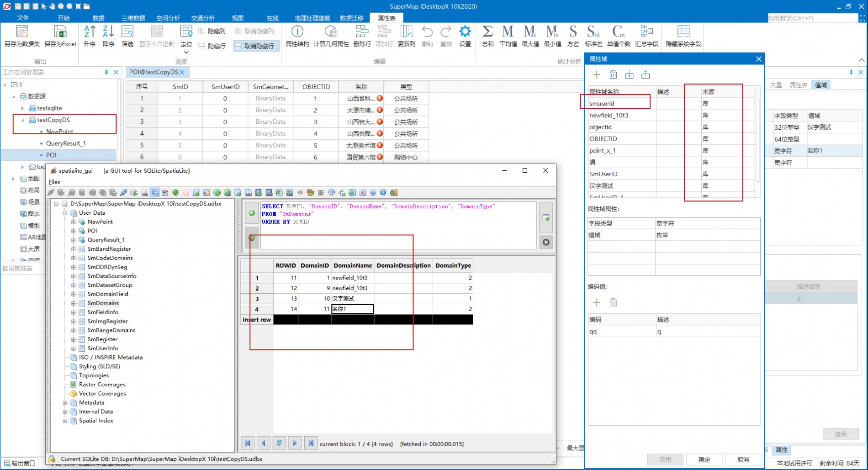This screenshot has width=868, height=470.
Task: Expand SmDomains table in spatialite tree
Action: [73, 303]
